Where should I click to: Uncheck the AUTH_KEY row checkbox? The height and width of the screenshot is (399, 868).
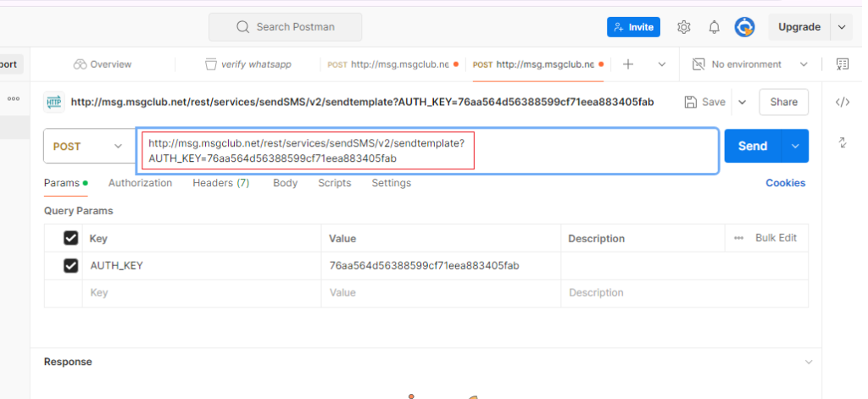[70, 266]
